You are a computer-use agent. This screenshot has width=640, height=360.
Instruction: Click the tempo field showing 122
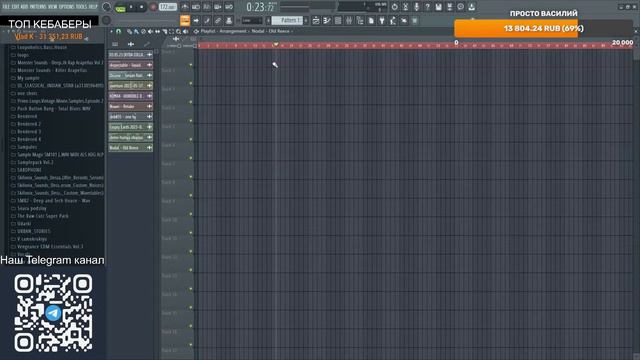(168, 7)
